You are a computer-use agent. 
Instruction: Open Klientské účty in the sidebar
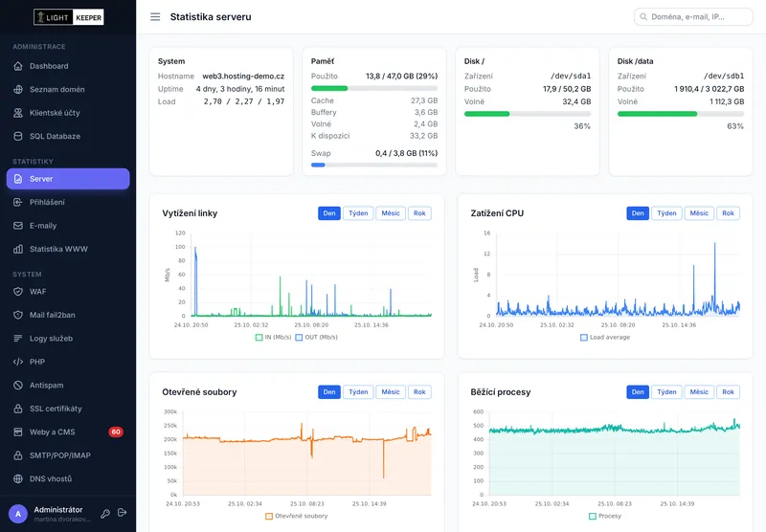point(68,113)
